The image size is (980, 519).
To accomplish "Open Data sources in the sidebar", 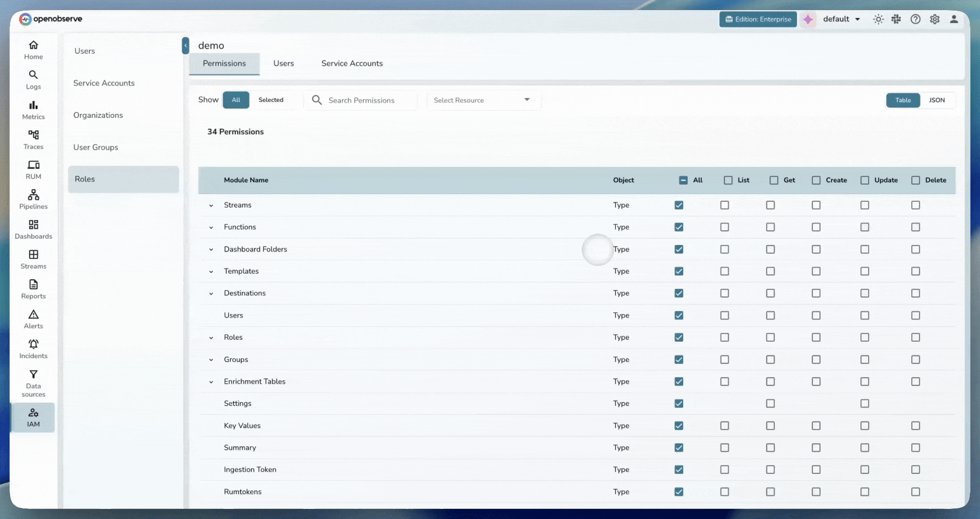I will (x=33, y=383).
